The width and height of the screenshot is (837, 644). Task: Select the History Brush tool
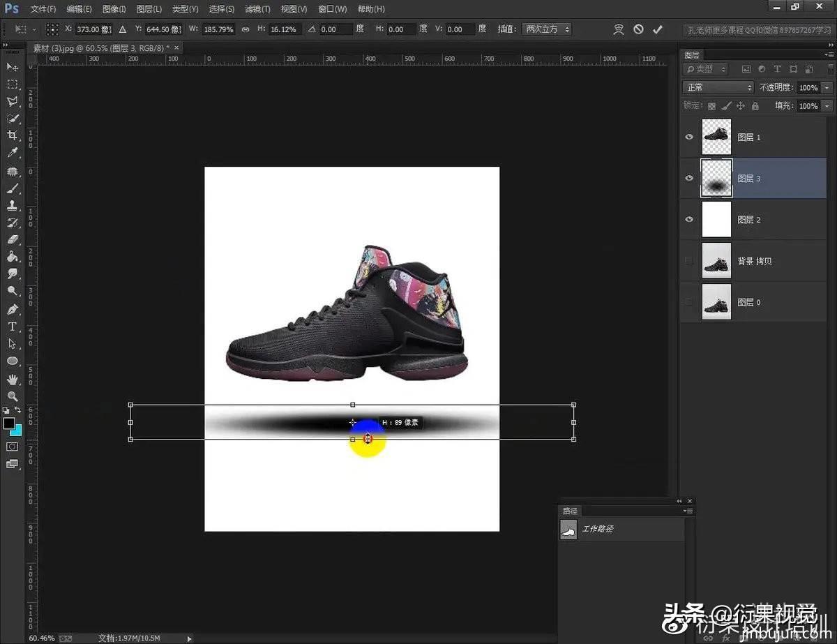click(13, 223)
